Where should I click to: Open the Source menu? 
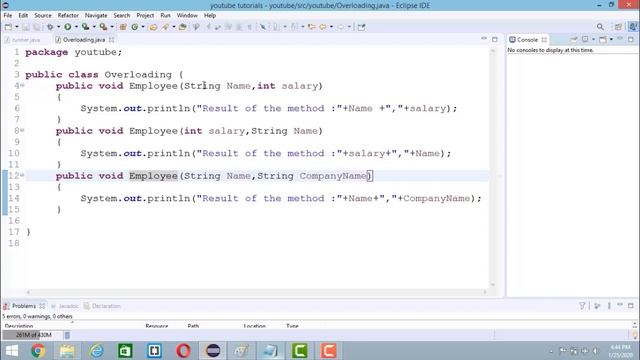tap(43, 15)
